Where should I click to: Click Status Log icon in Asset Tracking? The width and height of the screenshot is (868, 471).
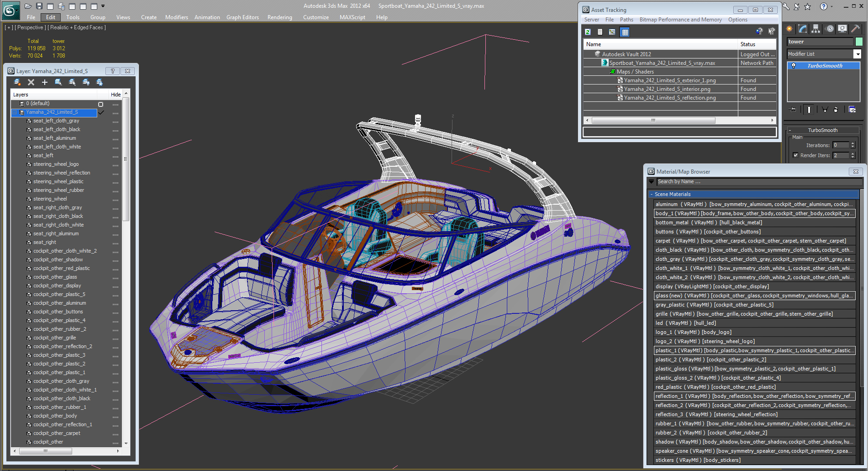(600, 32)
